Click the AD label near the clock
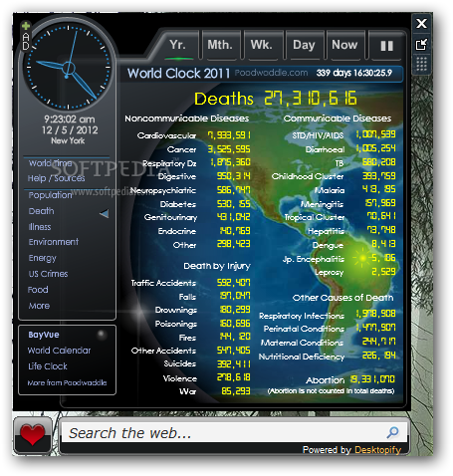The image size is (453, 476). pyautogui.click(x=26, y=42)
